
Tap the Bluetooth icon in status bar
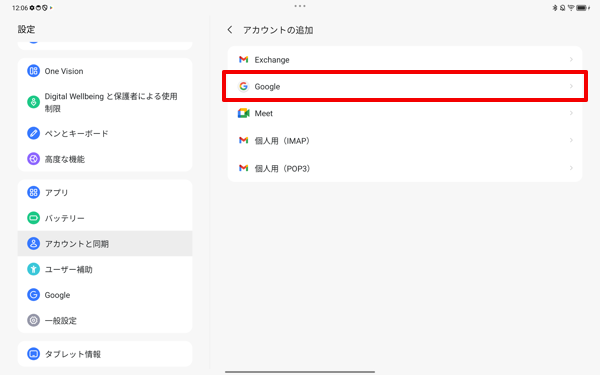pyautogui.click(x=555, y=8)
